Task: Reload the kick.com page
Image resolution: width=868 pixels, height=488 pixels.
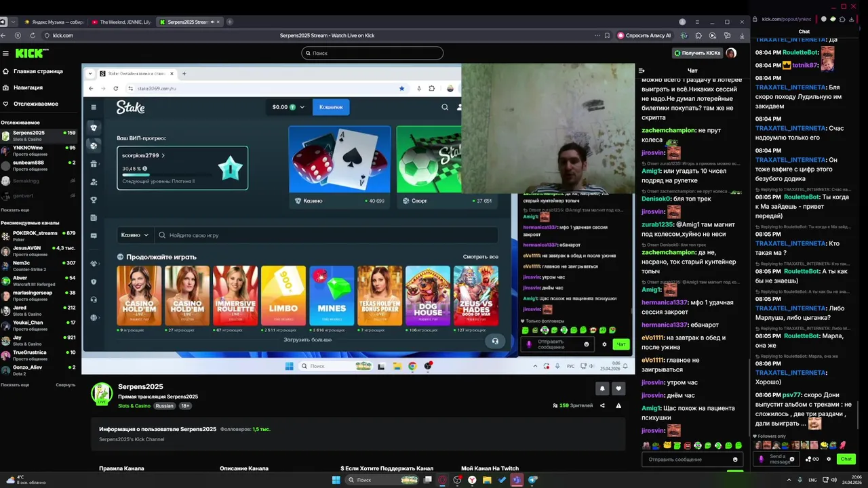Action: pos(32,35)
